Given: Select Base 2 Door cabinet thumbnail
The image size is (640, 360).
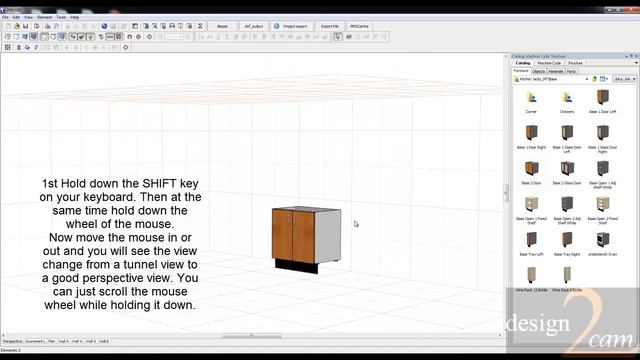Looking at the screenshot, I should click(531, 168).
